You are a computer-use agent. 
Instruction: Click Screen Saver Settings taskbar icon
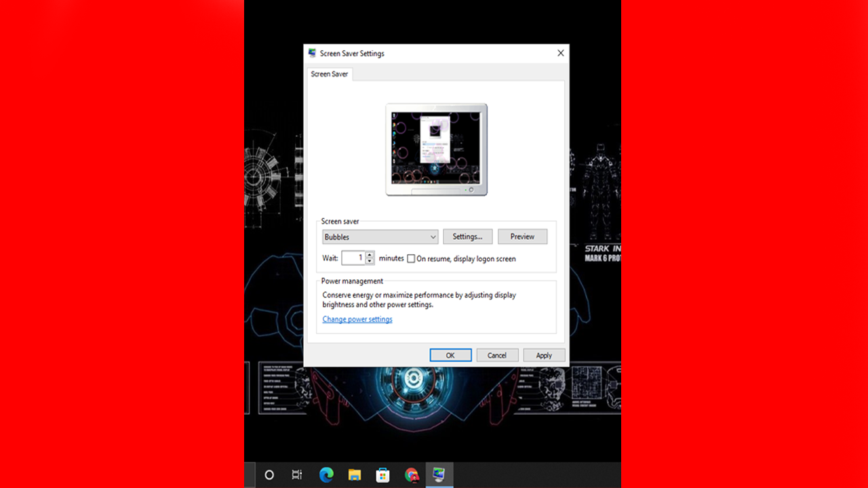point(439,474)
